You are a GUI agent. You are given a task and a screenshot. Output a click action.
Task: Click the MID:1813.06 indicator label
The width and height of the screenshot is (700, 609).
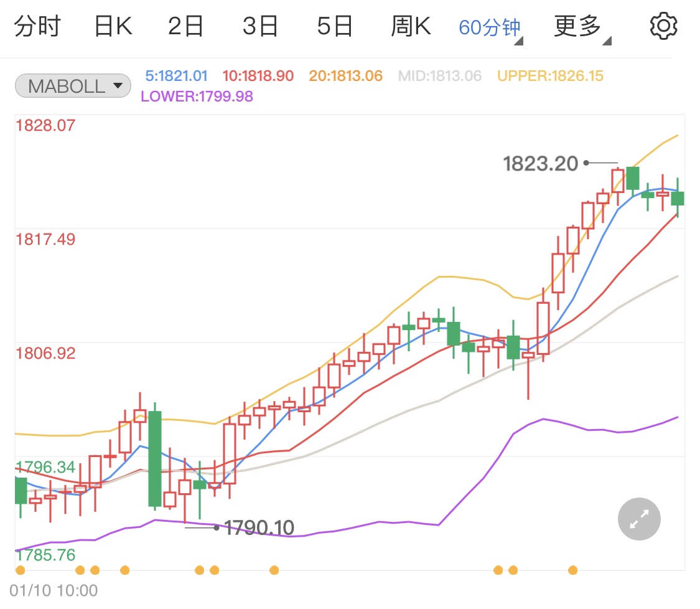[439, 75]
